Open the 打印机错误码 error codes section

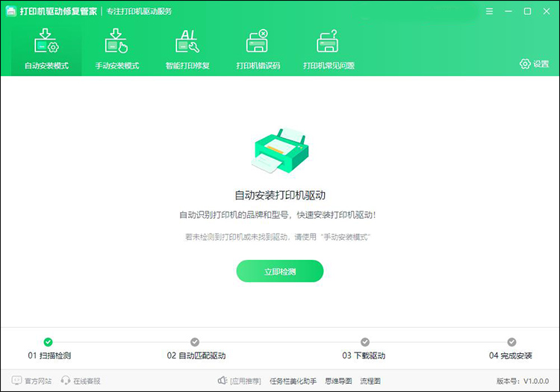point(258,42)
